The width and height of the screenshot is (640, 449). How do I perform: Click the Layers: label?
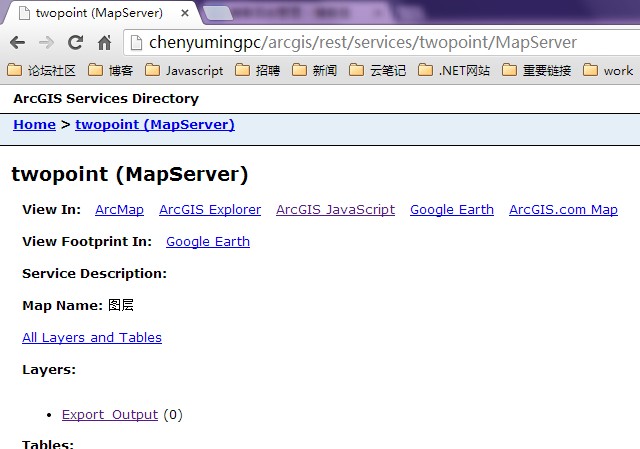49,370
